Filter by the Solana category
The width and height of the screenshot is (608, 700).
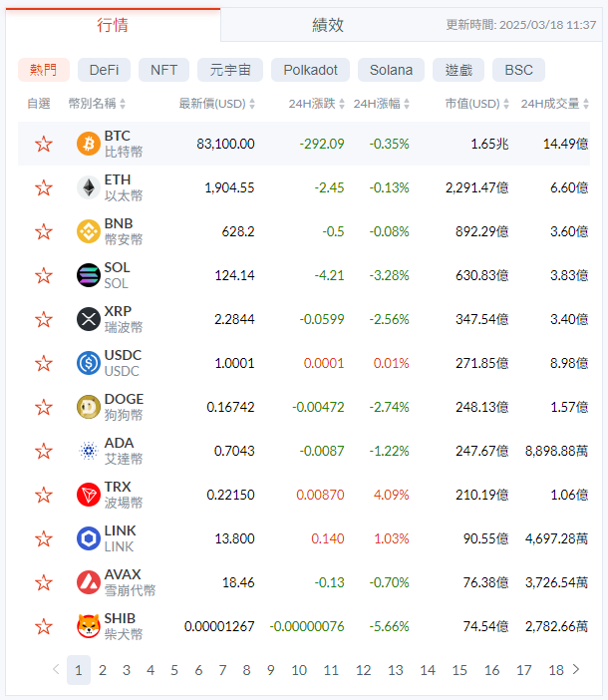click(391, 70)
